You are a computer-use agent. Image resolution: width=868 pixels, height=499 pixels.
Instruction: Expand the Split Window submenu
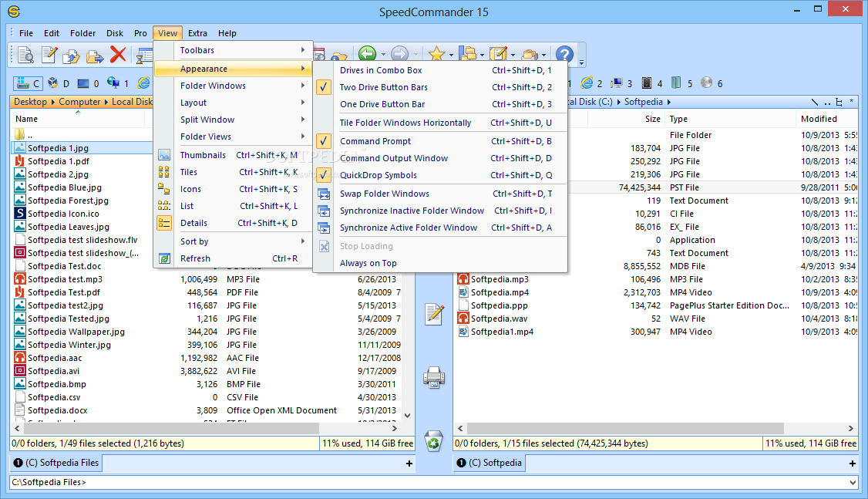pos(233,120)
